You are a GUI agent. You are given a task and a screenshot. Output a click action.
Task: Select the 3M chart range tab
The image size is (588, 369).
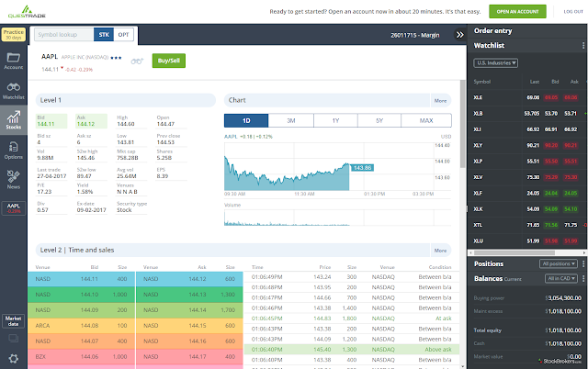point(291,120)
